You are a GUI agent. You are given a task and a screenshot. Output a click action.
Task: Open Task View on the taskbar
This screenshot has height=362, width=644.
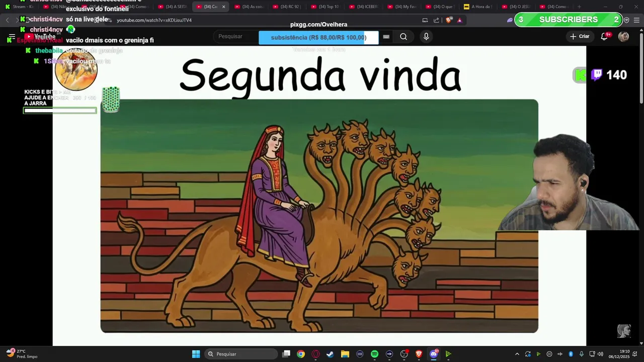286,354
